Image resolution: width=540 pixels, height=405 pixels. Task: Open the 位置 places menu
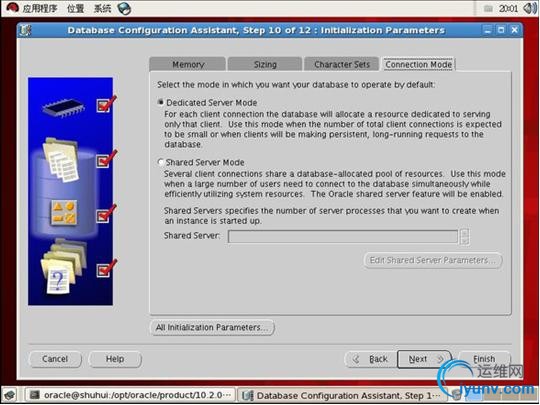[75, 8]
